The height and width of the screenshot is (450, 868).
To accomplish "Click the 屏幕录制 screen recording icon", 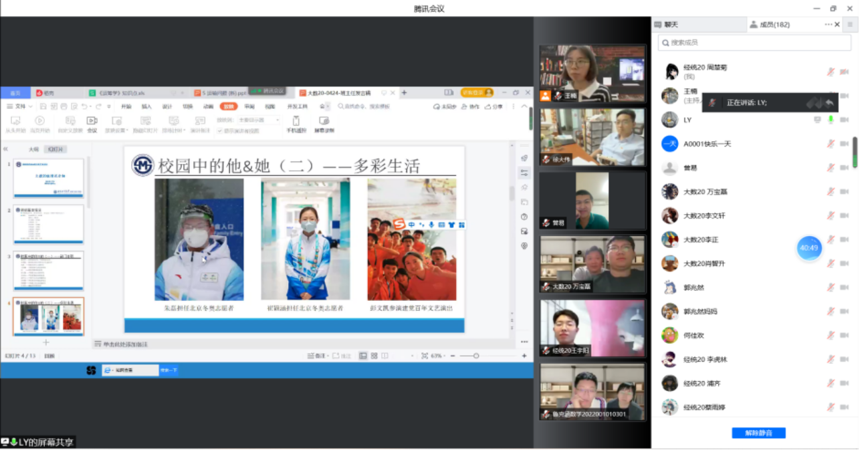I will click(x=324, y=121).
